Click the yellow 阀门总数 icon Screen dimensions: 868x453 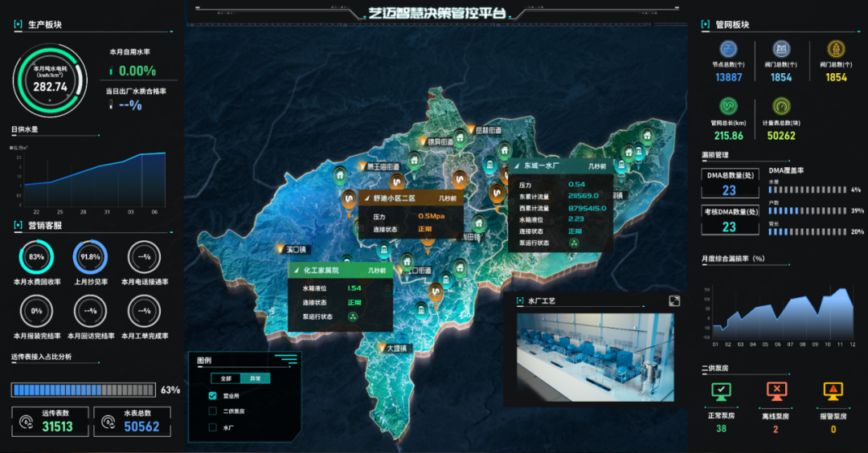point(836,49)
